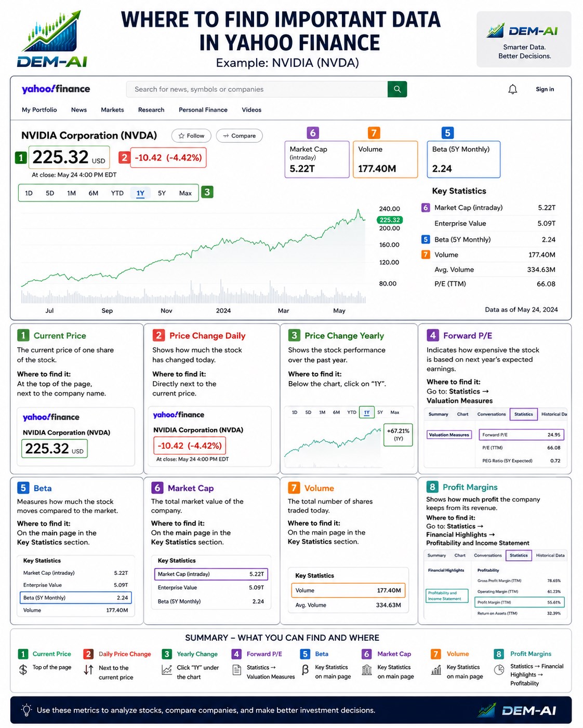The image size is (583, 728).
Task: Select the 6M range above the main NVDA chart
Action: coord(94,193)
